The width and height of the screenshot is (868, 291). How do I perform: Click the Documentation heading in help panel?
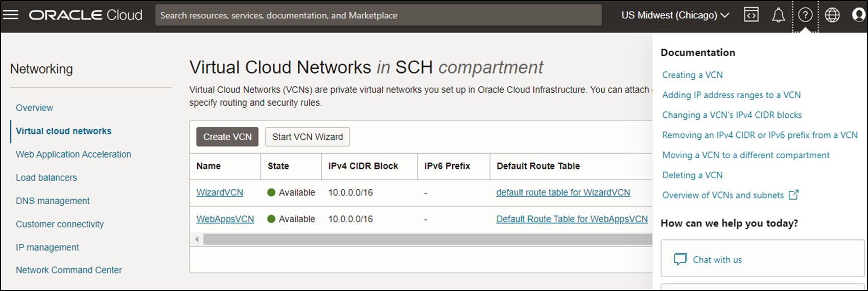point(698,53)
